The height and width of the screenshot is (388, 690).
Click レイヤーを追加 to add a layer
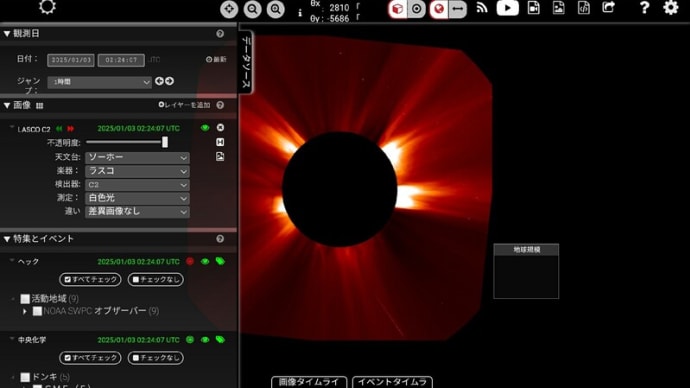pyautogui.click(x=184, y=105)
